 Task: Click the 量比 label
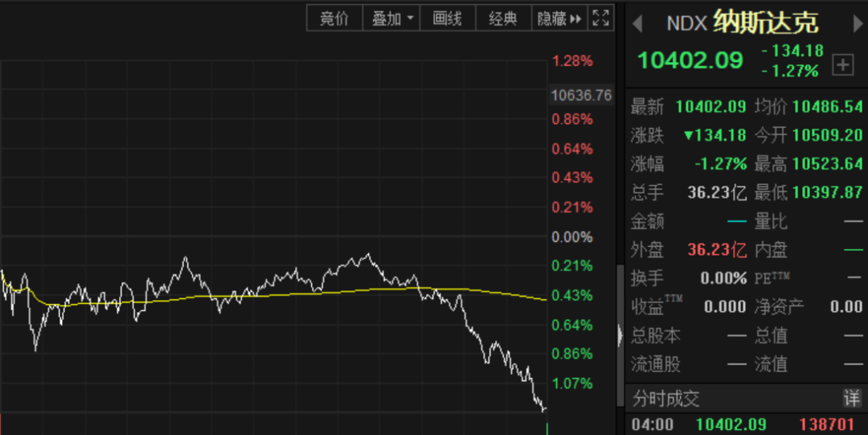click(771, 221)
